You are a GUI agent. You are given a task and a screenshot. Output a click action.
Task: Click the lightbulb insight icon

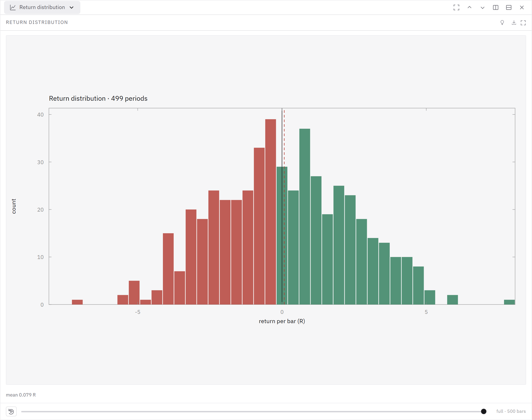pyautogui.click(x=502, y=23)
